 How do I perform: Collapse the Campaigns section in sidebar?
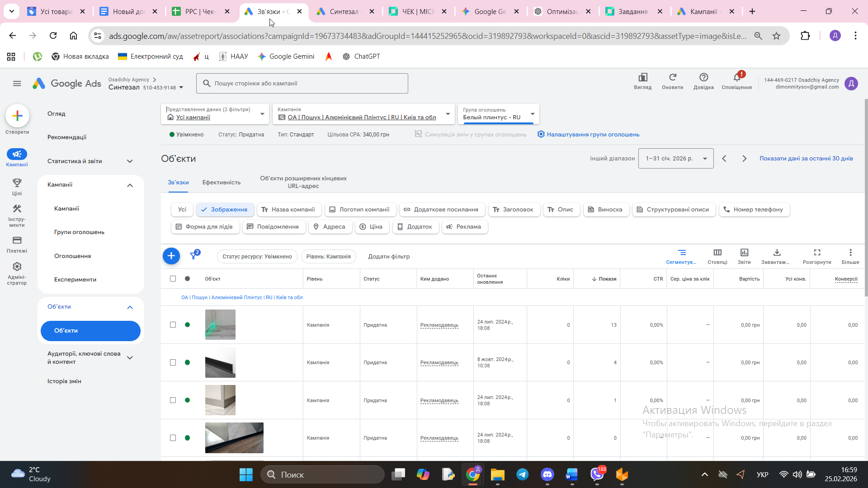130,185
